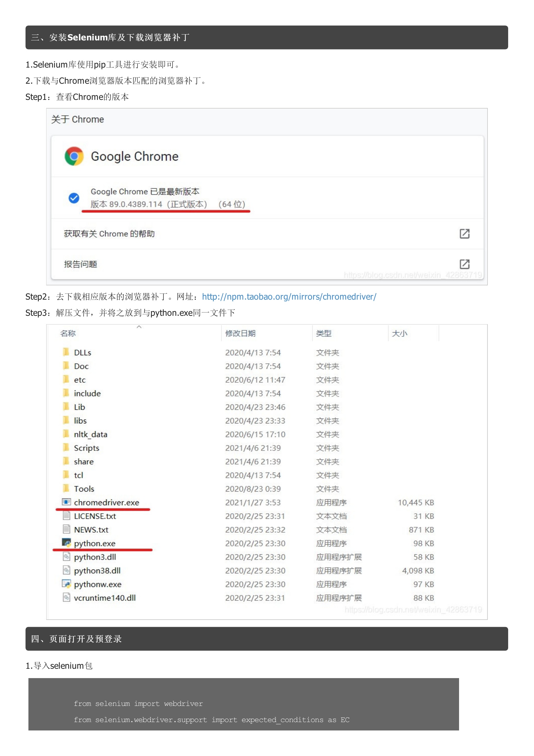Sort files by 修改日期 column header
Screen dimensions: 534x756
[x=240, y=333]
